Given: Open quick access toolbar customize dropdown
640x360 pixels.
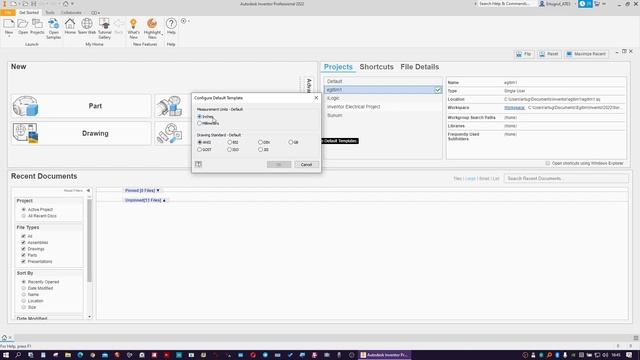Looking at the screenshot, I should click(x=73, y=4).
